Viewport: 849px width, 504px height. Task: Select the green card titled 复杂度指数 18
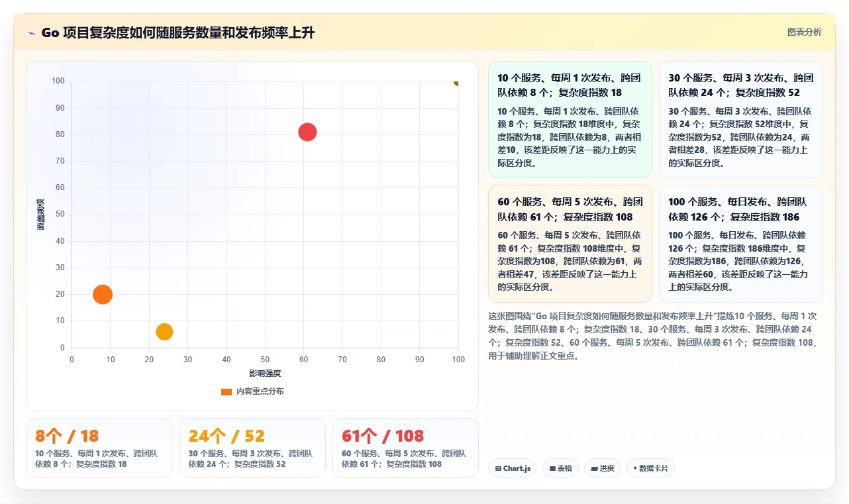570,120
